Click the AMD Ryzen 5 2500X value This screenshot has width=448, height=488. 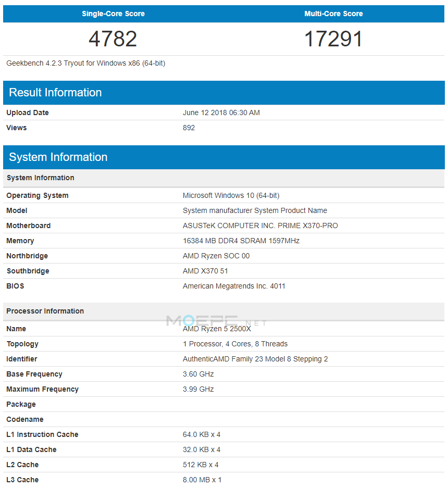point(217,329)
